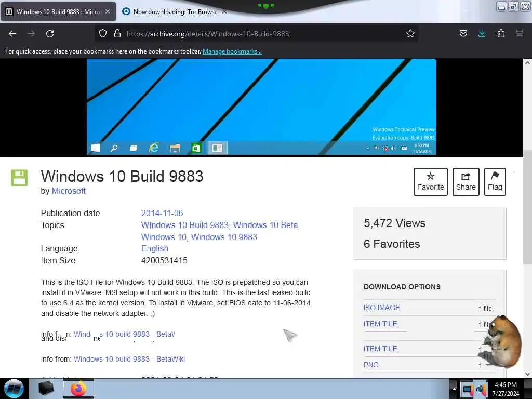Open the Windows 10 build 9883 - BetaWiki link
This screenshot has width=532, height=399.
(x=129, y=359)
